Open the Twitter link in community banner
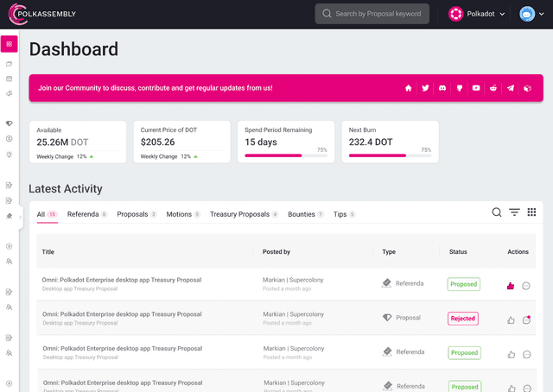Screen dimensions: 553x392 click(425, 88)
